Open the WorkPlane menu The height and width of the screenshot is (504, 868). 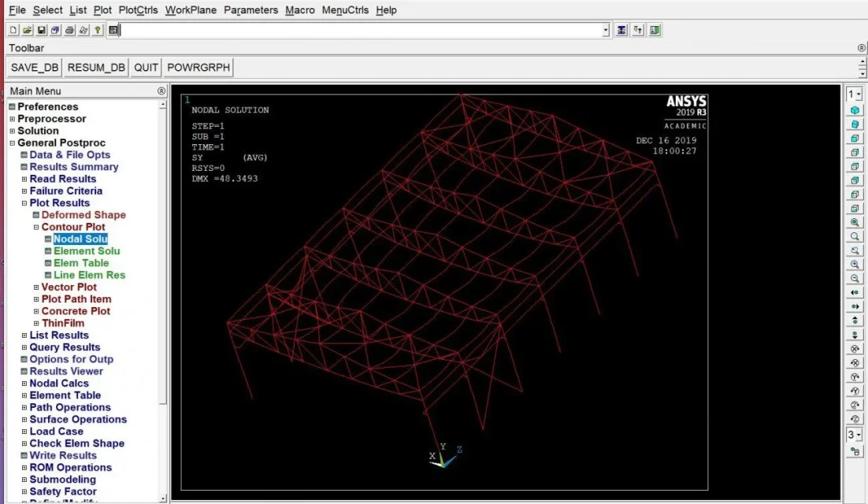(191, 10)
